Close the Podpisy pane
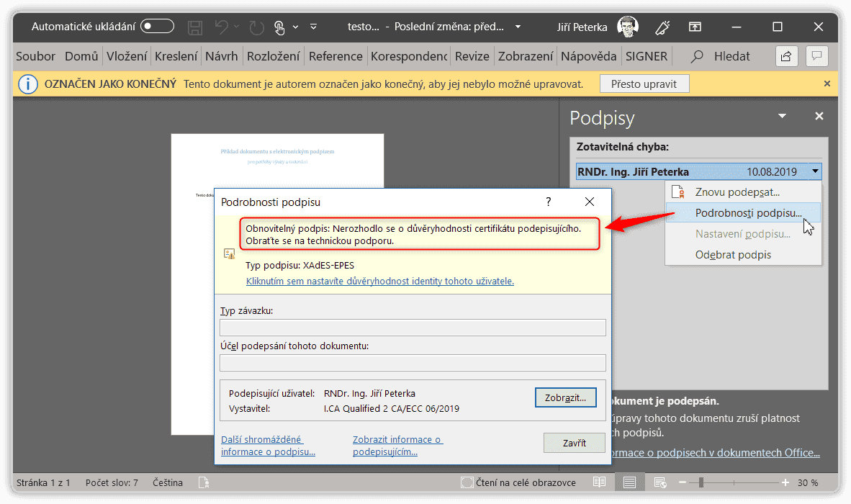 819,116
